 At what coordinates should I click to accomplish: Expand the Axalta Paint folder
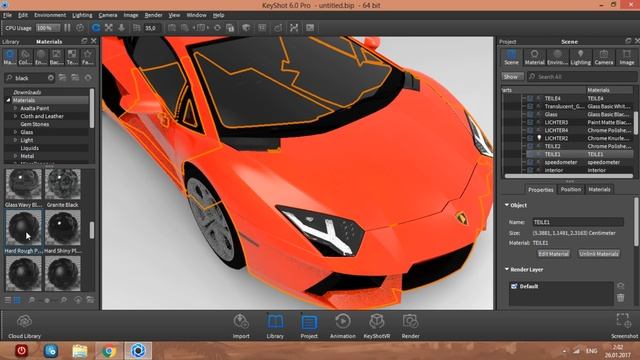[x=16, y=108]
